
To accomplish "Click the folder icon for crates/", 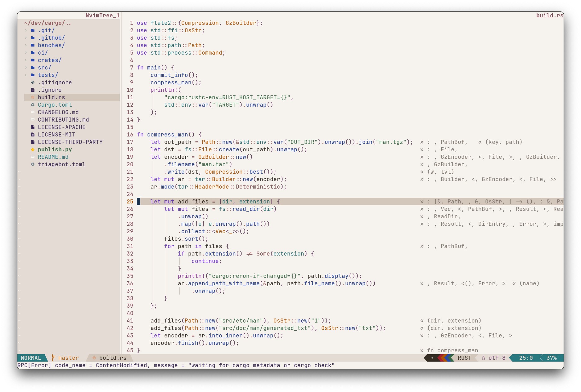I will point(33,60).
